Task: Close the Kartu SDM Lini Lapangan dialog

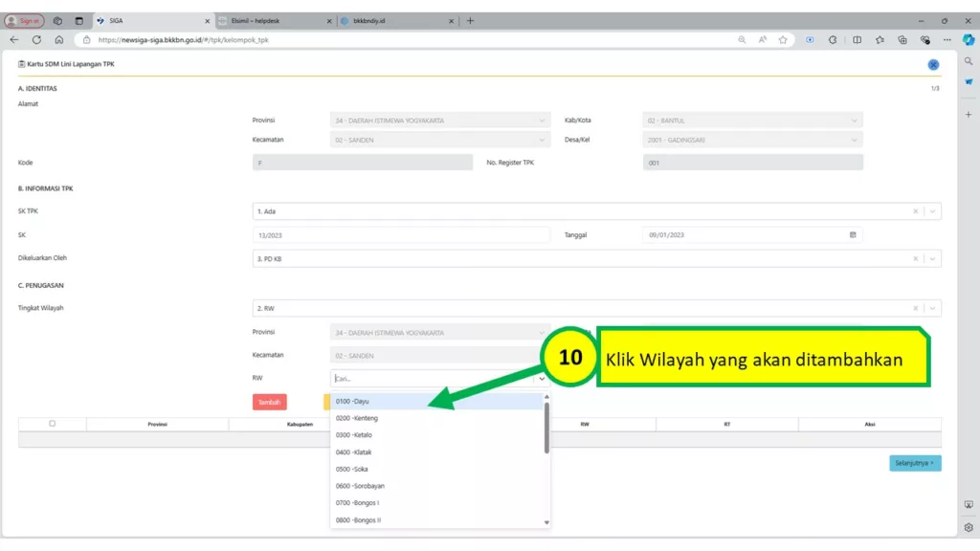Action: (x=933, y=65)
